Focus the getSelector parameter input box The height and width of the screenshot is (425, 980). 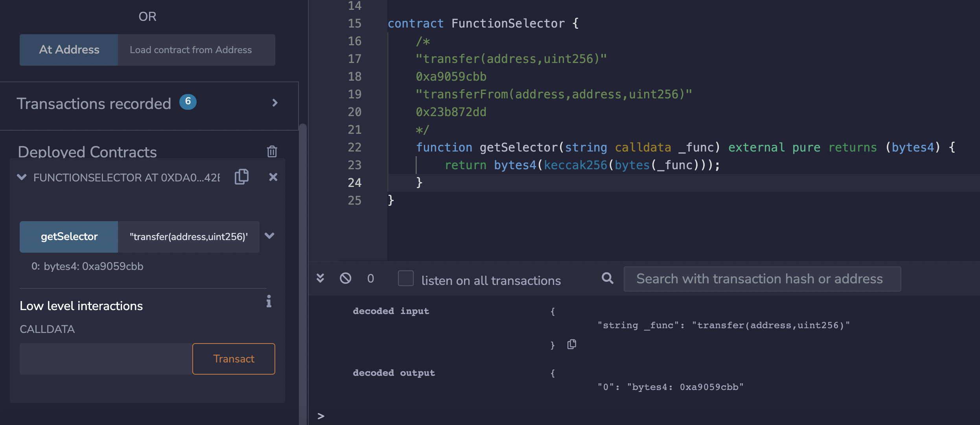tap(188, 237)
